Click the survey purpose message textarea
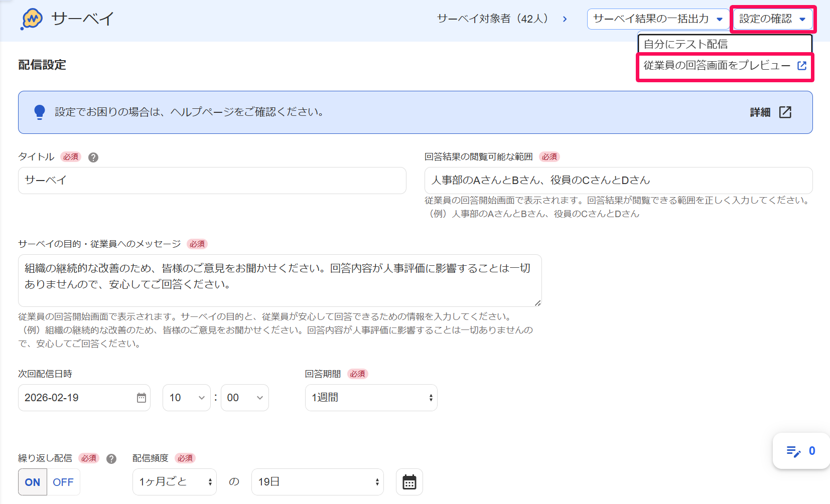830x504 pixels. [x=280, y=280]
